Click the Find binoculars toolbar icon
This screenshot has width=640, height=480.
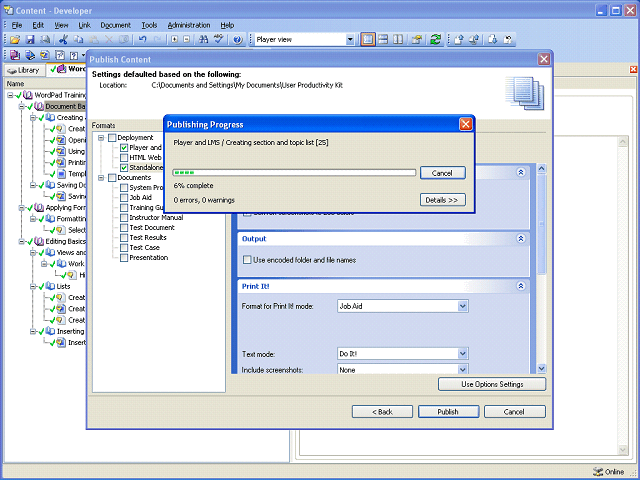coord(203,40)
